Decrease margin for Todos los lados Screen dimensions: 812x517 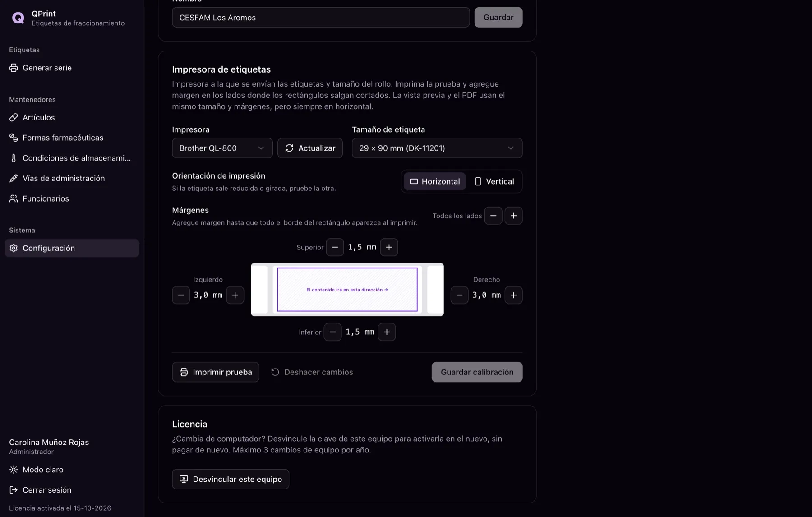click(x=493, y=216)
